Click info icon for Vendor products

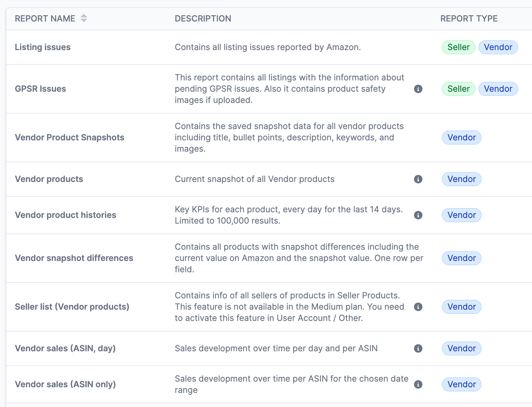click(418, 179)
